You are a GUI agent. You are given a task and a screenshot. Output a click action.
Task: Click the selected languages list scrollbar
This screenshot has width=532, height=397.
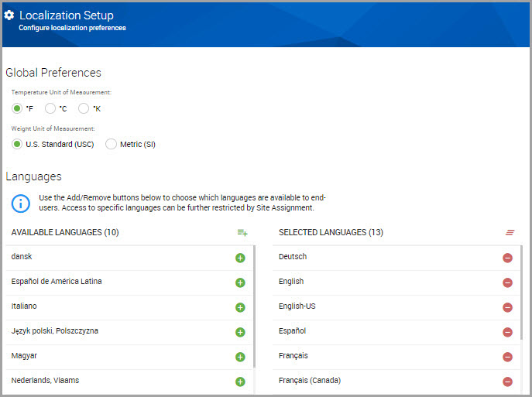pyautogui.click(x=521, y=293)
